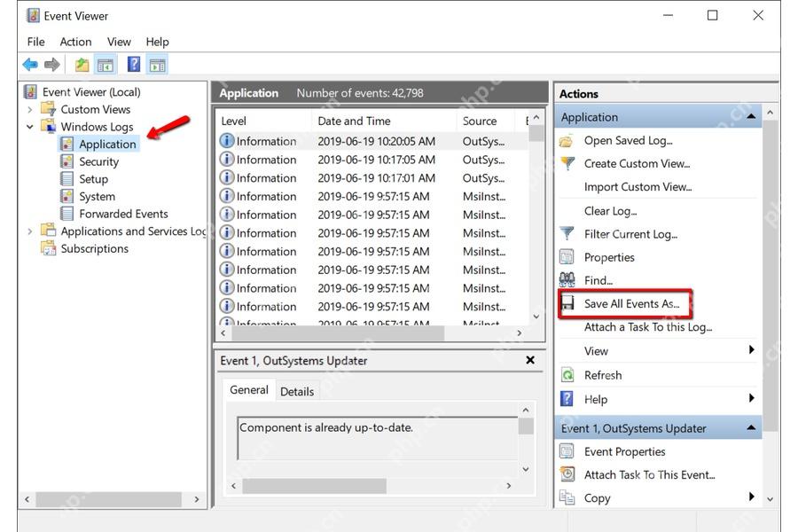Click the Forwarded Events log icon
This screenshot has height=532, width=798.
(66, 214)
